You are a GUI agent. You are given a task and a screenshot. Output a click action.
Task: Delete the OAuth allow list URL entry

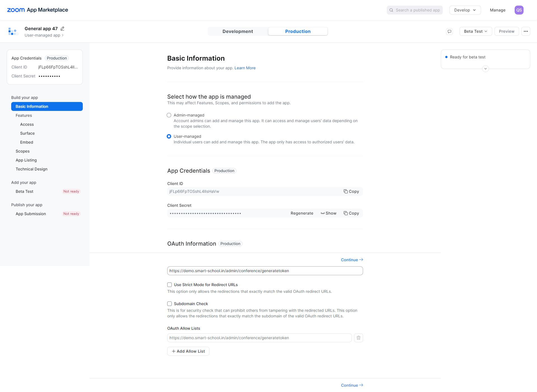358,338
